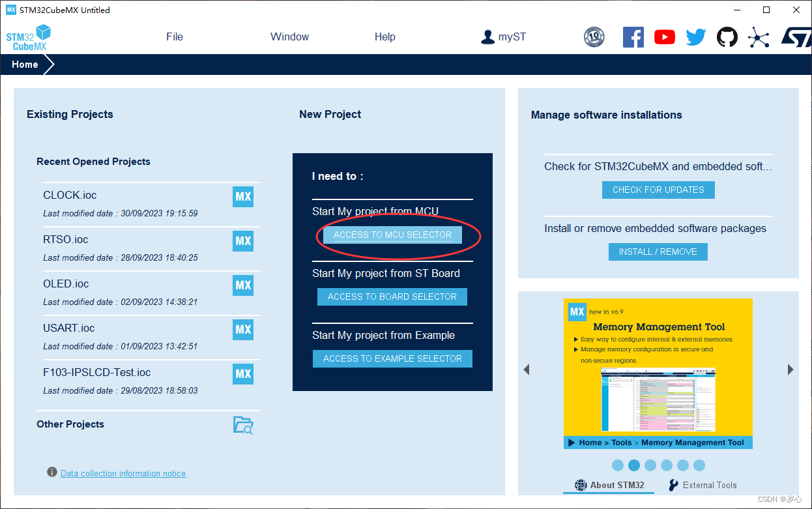Go to next carousel slide arrow

click(x=790, y=370)
